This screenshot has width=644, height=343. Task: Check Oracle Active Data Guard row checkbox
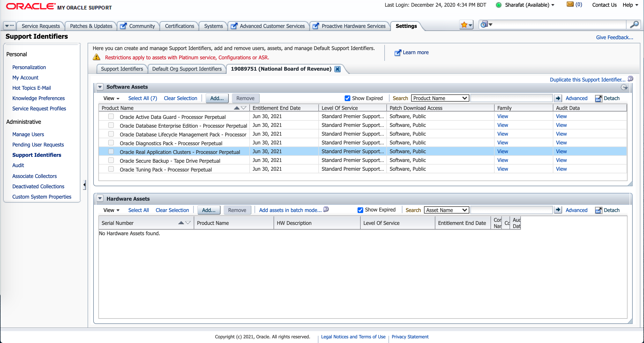[111, 116]
